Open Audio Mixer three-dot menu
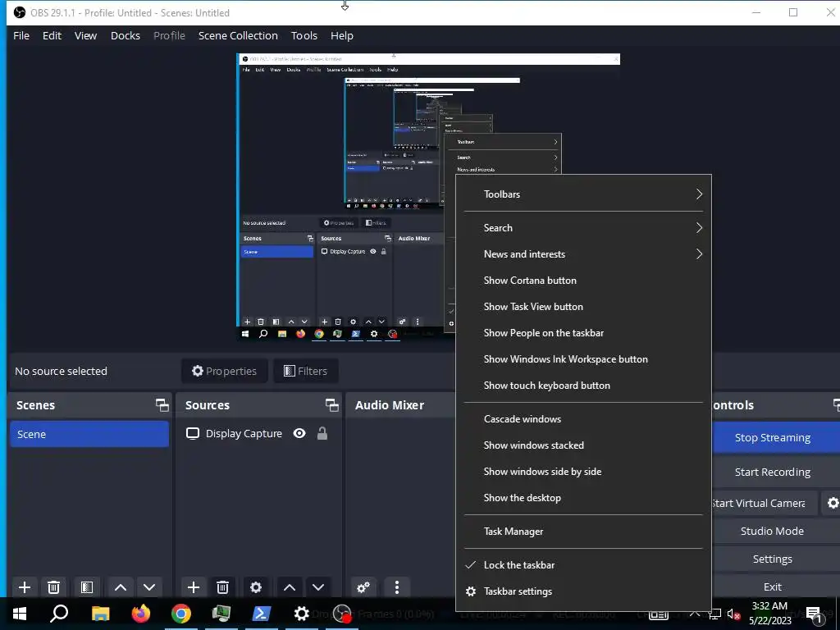Image resolution: width=840 pixels, height=630 pixels. pyautogui.click(x=396, y=587)
